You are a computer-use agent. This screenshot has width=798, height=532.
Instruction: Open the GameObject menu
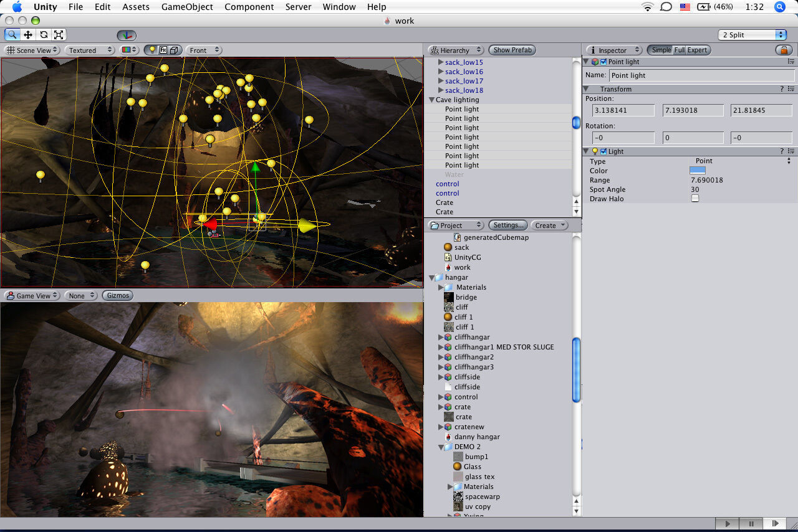tap(186, 7)
